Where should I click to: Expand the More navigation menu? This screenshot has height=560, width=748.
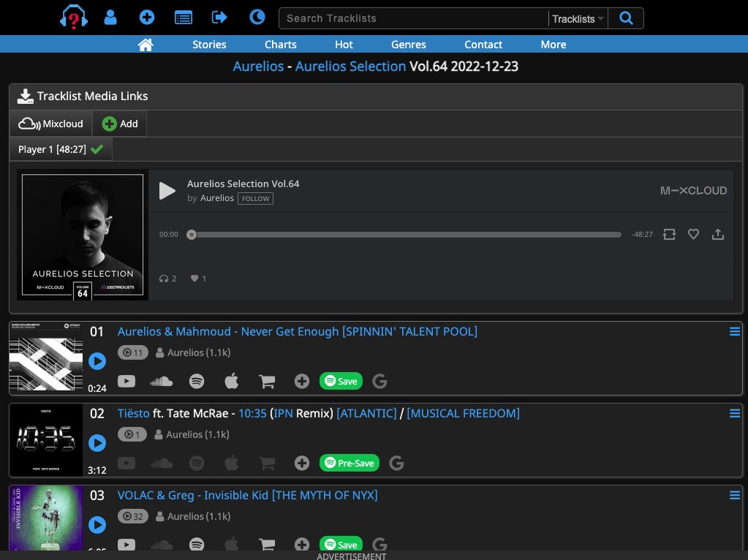click(553, 45)
